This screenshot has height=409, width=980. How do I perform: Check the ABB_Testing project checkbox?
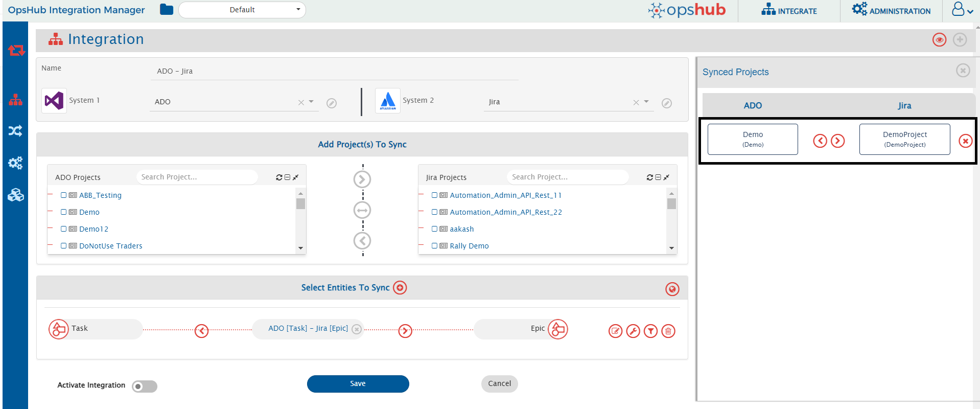(64, 195)
